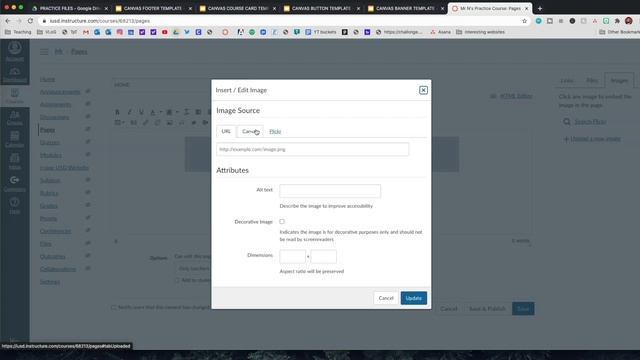Click the image URL input field

coord(312,149)
